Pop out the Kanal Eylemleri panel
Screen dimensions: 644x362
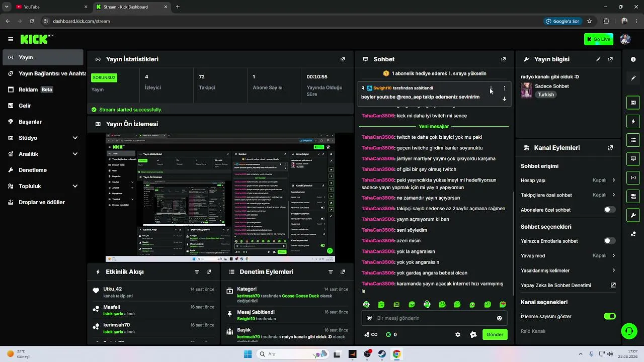click(x=610, y=148)
